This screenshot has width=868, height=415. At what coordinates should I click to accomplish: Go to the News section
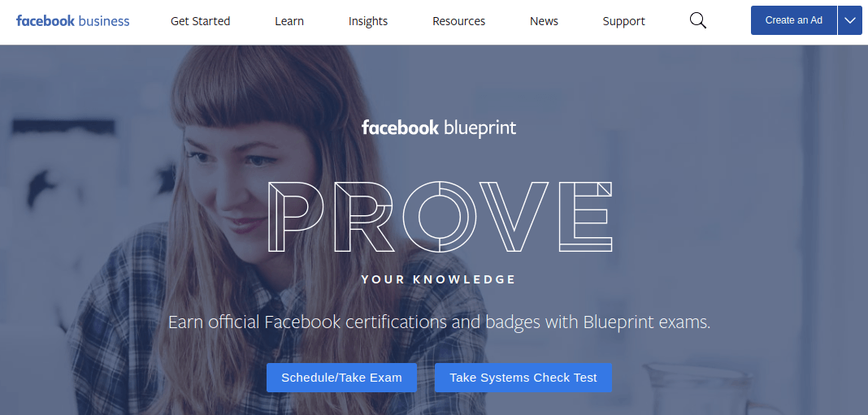coord(545,21)
